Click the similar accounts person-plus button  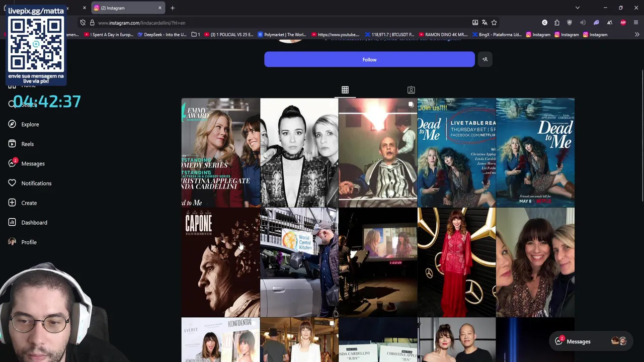pyautogui.click(x=485, y=59)
